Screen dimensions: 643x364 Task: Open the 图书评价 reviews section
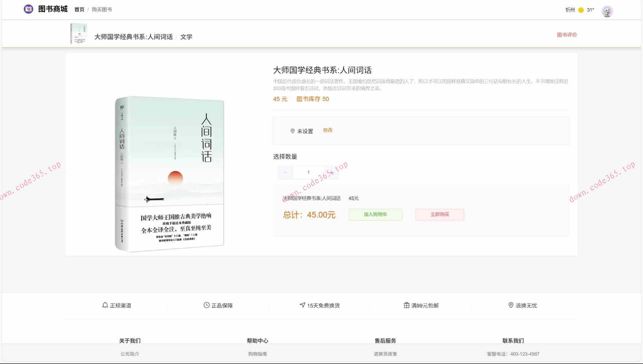[567, 35]
